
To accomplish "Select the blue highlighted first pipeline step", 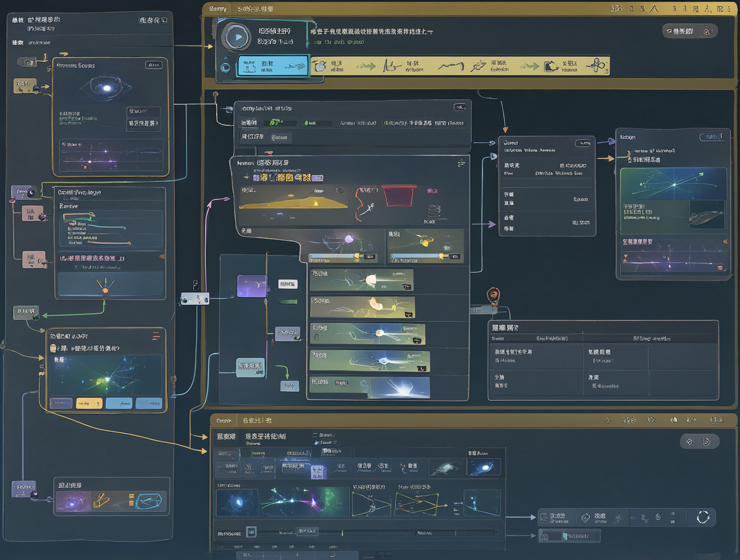I will (x=272, y=66).
